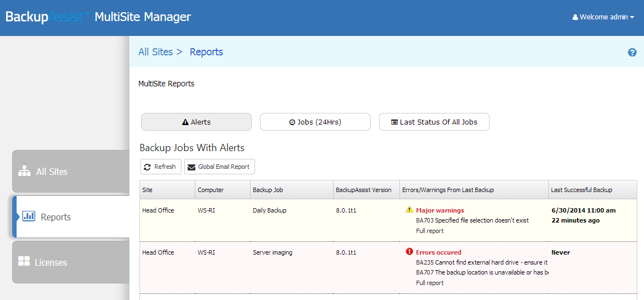Click the Errors occured status text
644x300 pixels.
click(439, 252)
